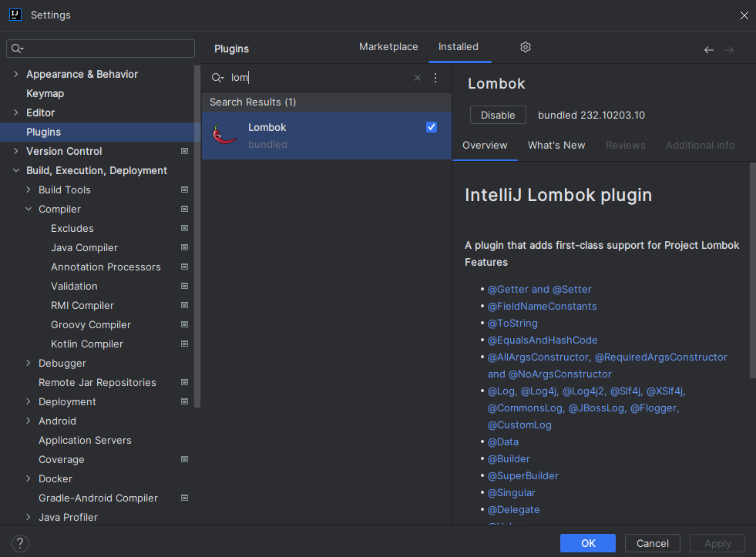This screenshot has width=756, height=557.
Task: Click project-level icon beside Remote Jar Repositories
Action: (x=184, y=383)
